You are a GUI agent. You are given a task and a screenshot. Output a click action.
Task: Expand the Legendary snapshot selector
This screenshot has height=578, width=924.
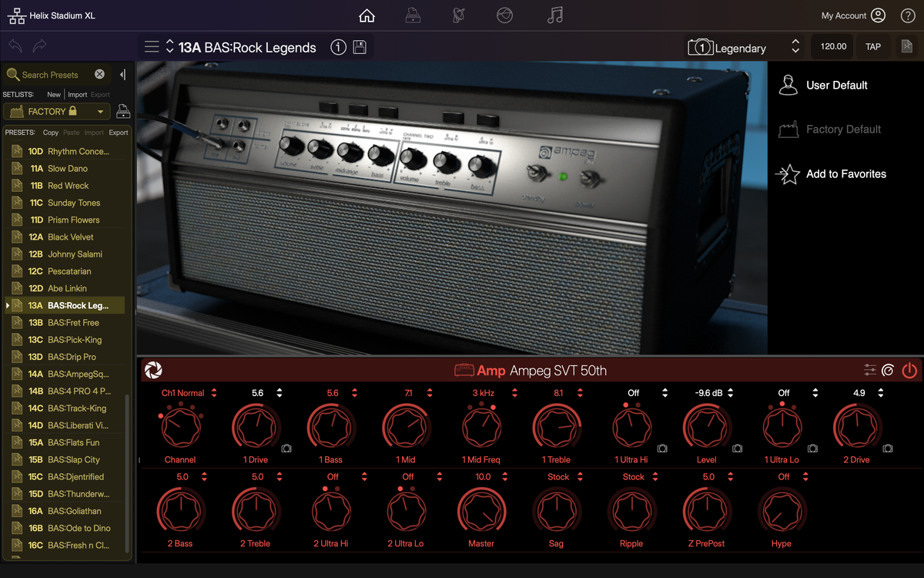(795, 47)
